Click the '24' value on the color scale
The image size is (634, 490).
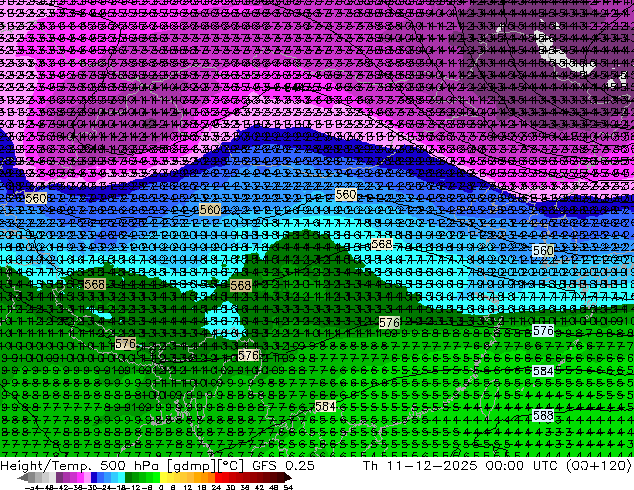coord(216,487)
